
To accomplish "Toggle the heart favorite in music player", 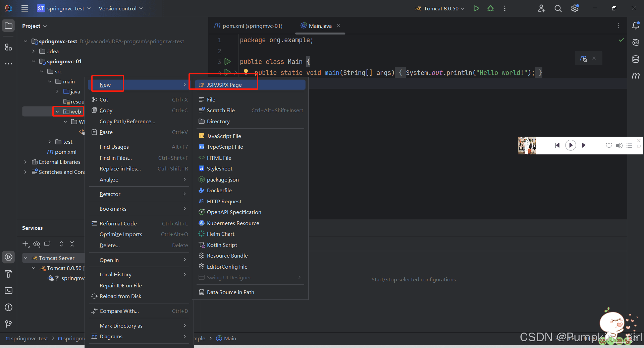I will pos(609,145).
